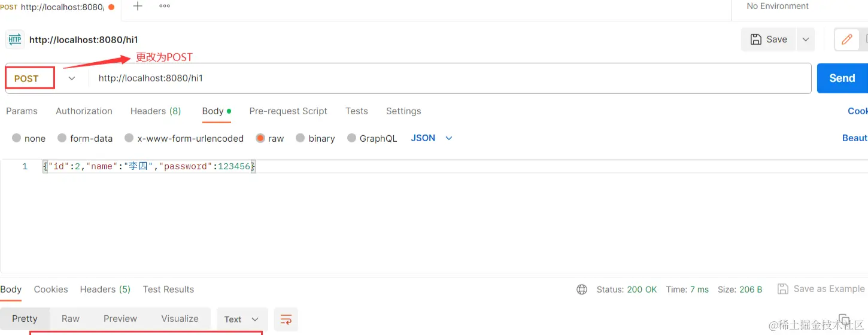Image resolution: width=868 pixels, height=335 pixels.
Task: Select the form-data radio button
Action: click(62, 138)
